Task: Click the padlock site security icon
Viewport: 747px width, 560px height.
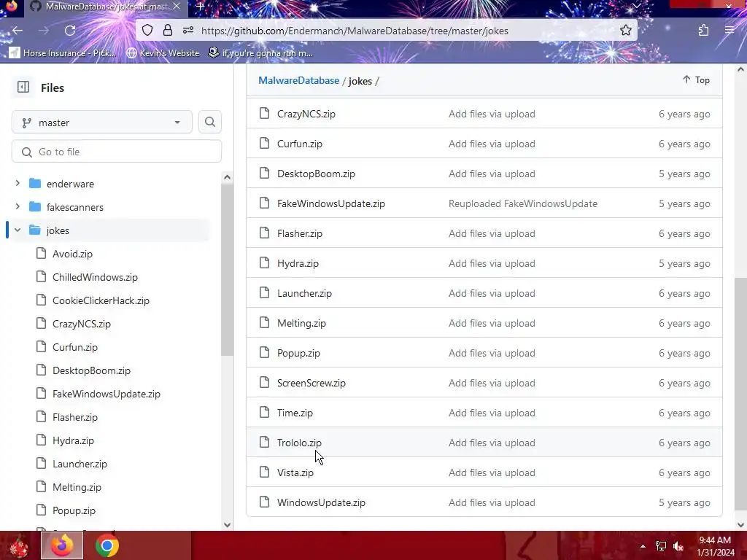Action: (168, 31)
